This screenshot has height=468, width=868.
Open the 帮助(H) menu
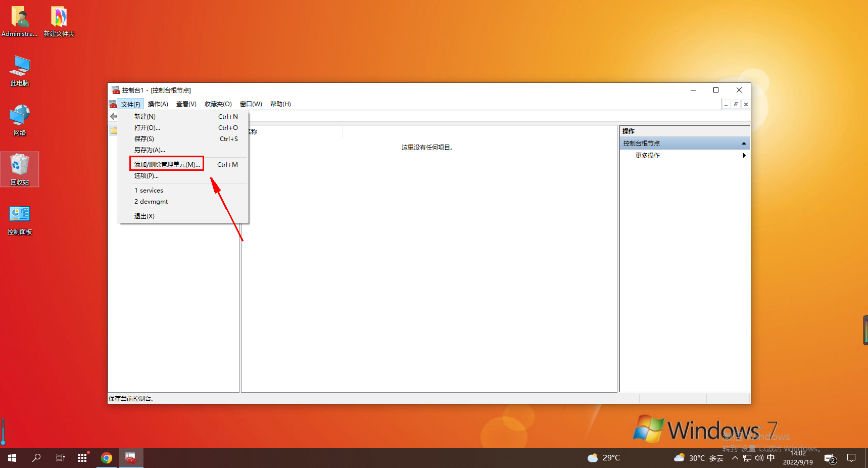[x=280, y=104]
